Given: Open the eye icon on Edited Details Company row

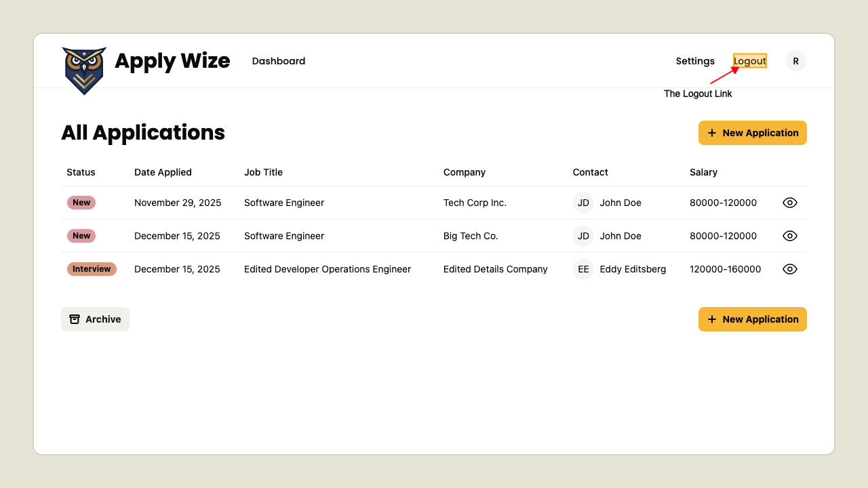Looking at the screenshot, I should [789, 269].
